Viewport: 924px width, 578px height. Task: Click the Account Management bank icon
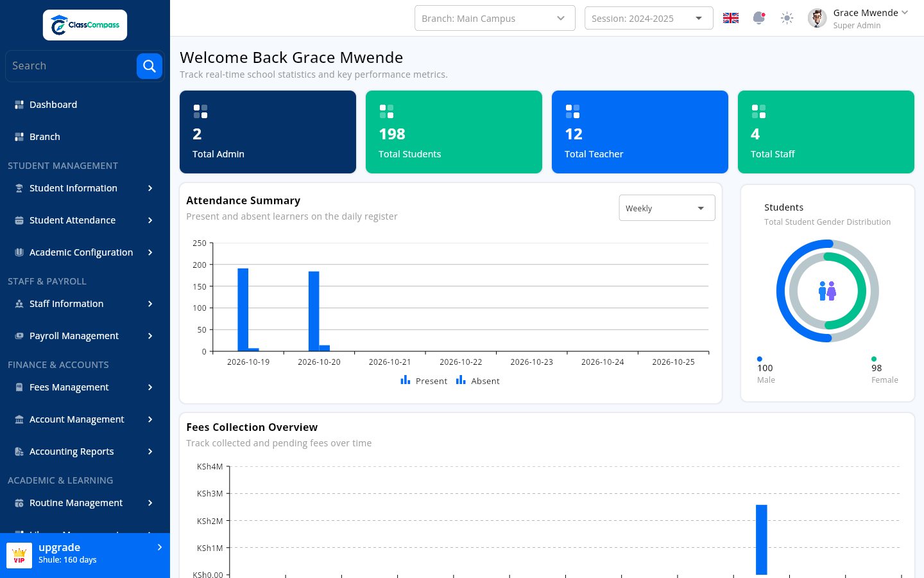click(x=19, y=419)
